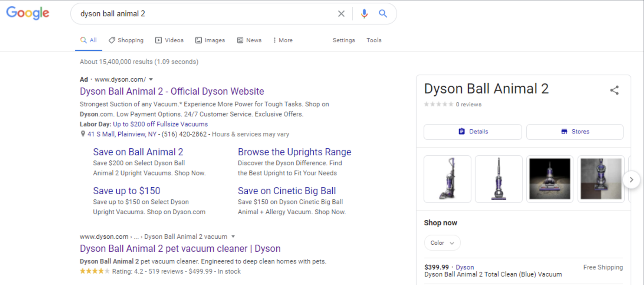Viewport: 644px width, 285px height.
Task: Open the News tab
Action: pyautogui.click(x=249, y=40)
